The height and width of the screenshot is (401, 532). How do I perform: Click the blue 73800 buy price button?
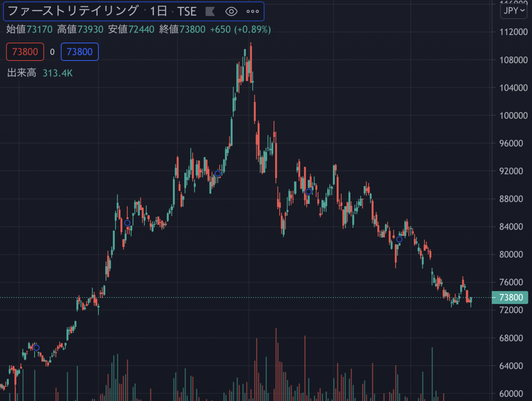(x=80, y=52)
